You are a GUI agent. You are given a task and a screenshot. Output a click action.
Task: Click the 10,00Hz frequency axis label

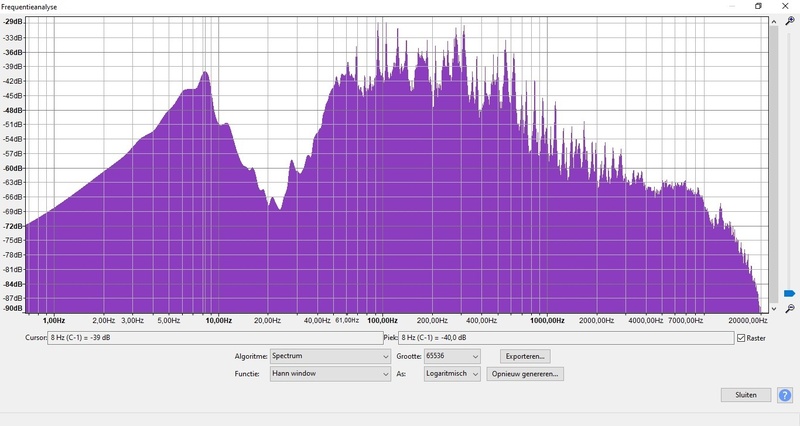point(218,321)
